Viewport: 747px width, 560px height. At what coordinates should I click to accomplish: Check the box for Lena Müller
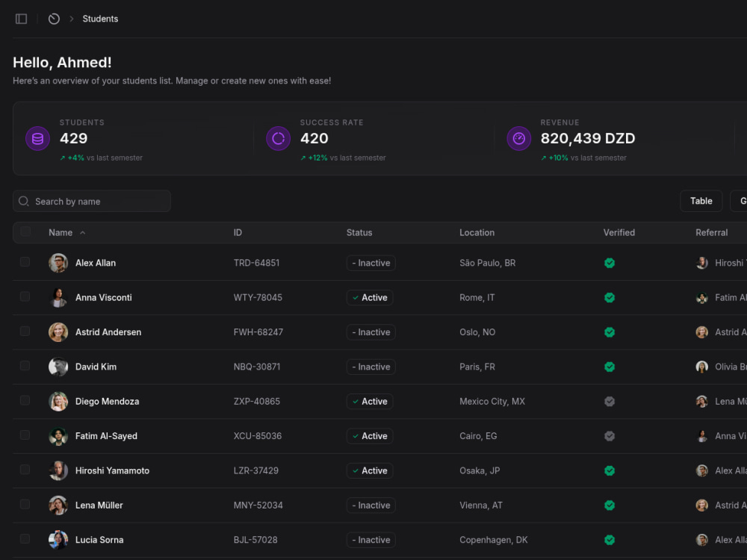pyautogui.click(x=25, y=504)
